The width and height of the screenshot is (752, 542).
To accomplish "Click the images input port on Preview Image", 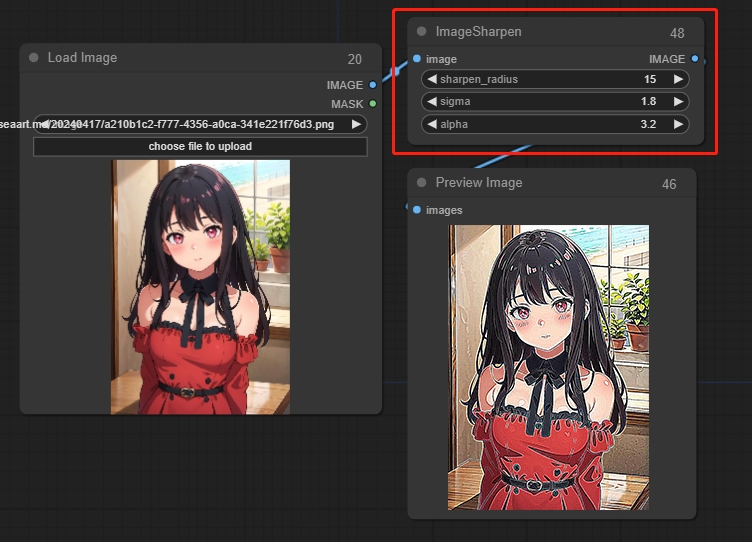I will [x=417, y=210].
